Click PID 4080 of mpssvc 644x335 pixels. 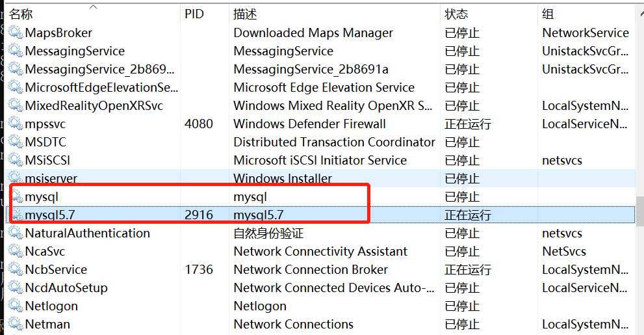[199, 124]
